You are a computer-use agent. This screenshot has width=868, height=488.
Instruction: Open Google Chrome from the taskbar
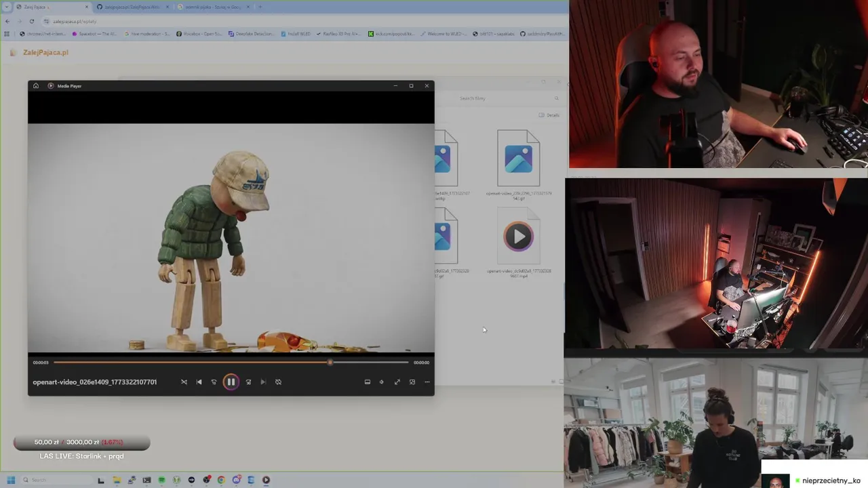coord(221,480)
